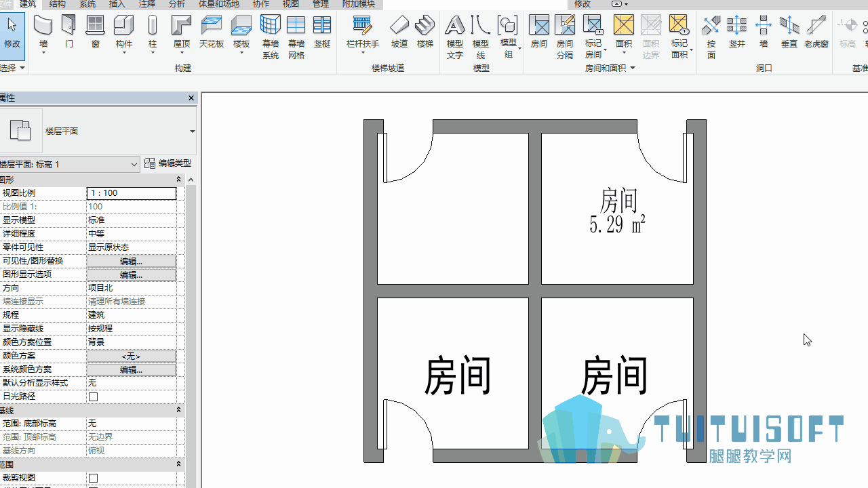The image size is (868, 488).
Task: Click the 规程 value 建筑
Action: point(132,315)
